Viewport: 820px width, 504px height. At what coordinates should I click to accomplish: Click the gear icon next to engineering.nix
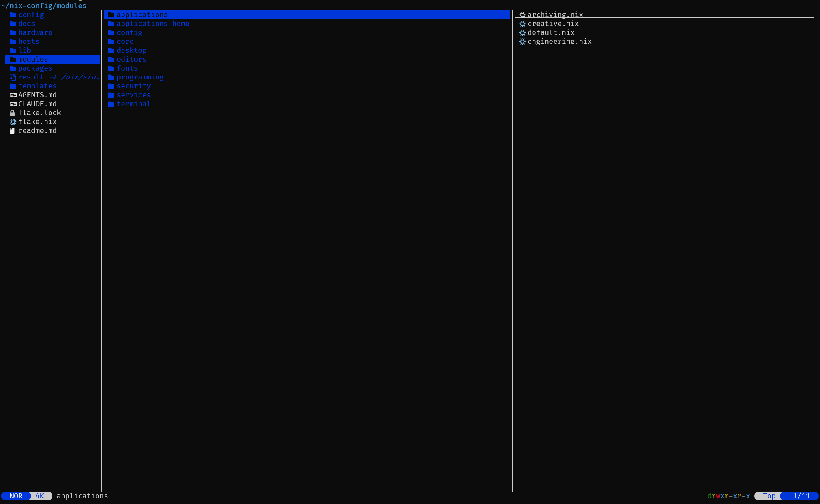522,42
